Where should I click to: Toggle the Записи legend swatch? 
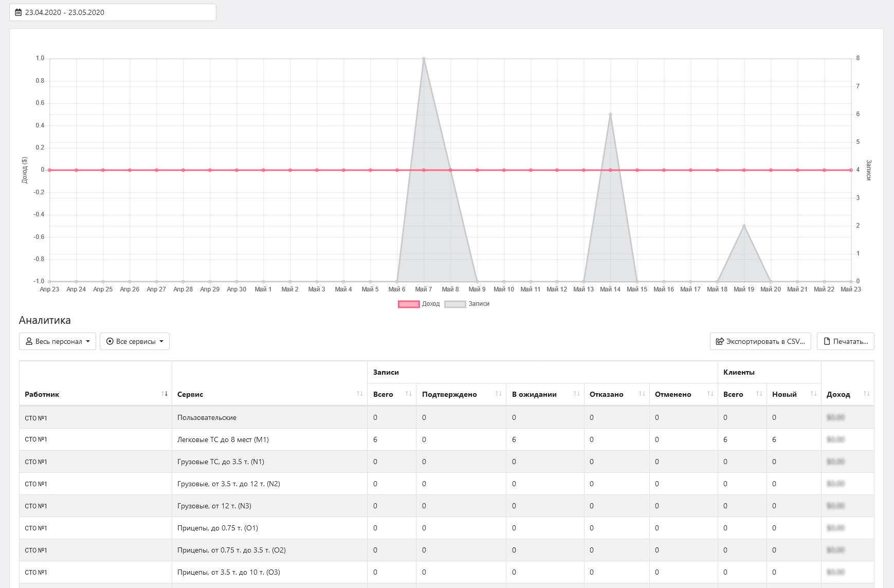[x=455, y=304]
